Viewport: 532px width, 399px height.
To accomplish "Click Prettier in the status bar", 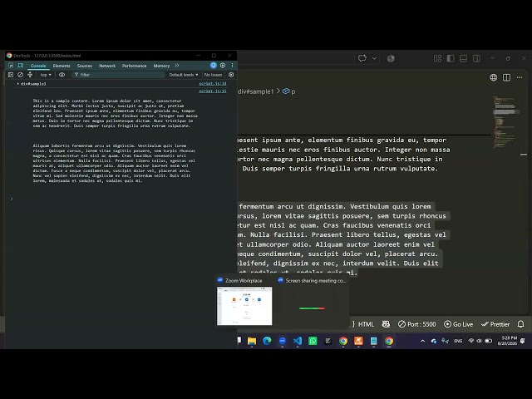I will [x=495, y=324].
